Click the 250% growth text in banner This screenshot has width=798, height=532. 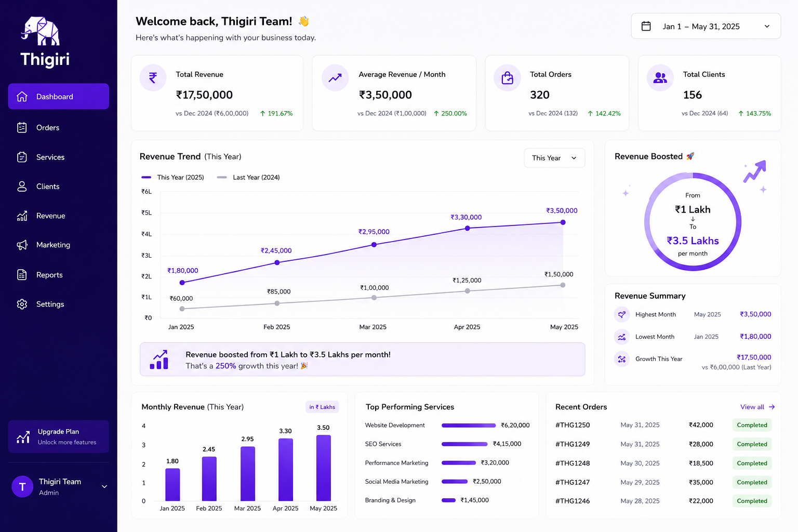(226, 366)
